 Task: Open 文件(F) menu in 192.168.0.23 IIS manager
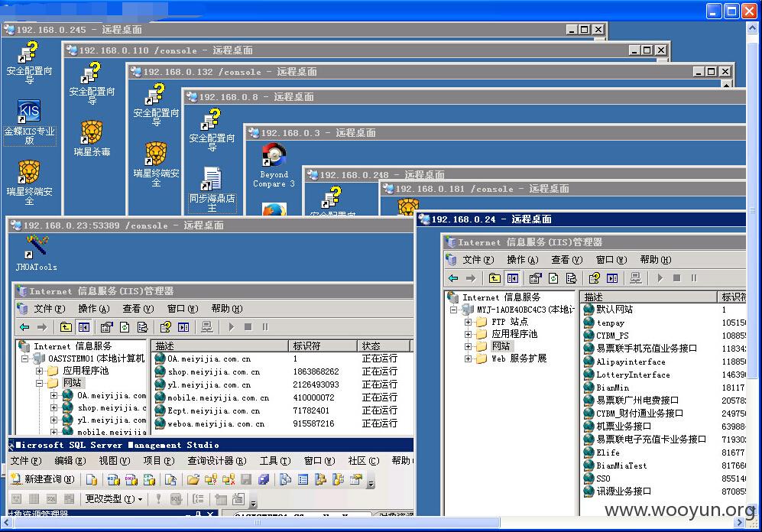49,309
